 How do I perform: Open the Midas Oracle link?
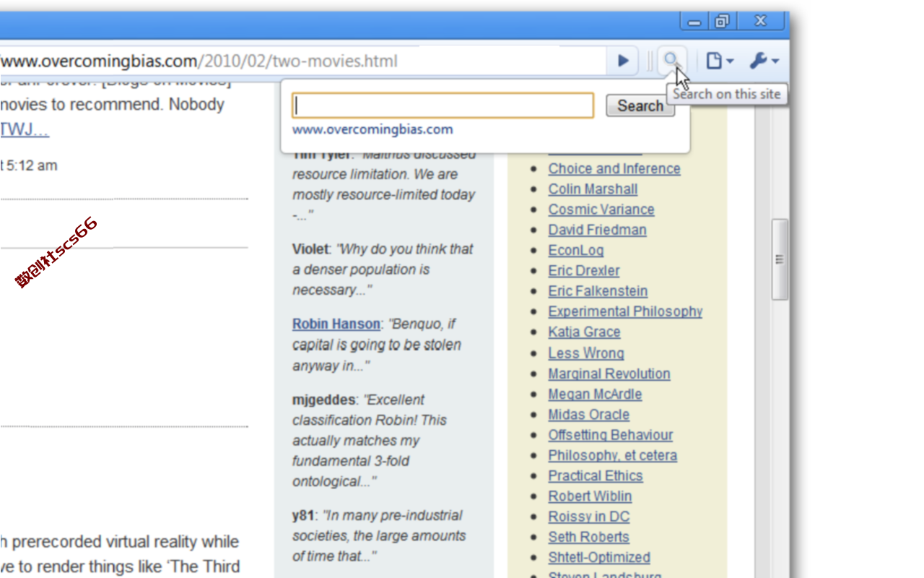pos(589,415)
